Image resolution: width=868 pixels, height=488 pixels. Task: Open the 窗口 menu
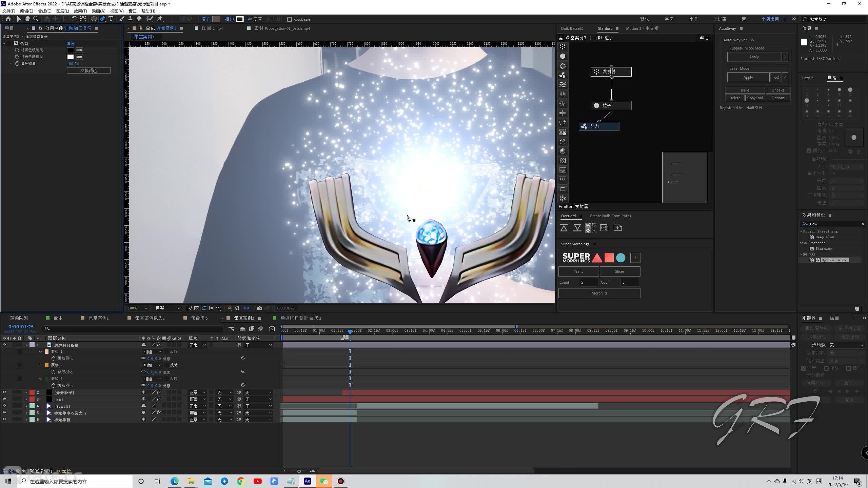click(x=132, y=11)
